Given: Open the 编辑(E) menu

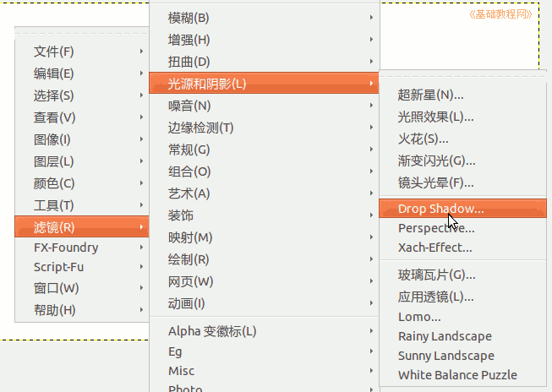Looking at the screenshot, I should pyautogui.click(x=82, y=73).
